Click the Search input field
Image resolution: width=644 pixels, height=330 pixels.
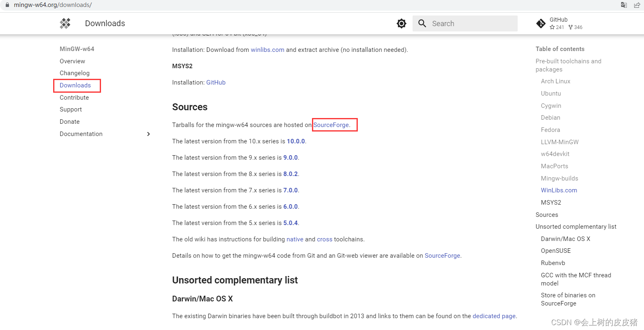(x=465, y=23)
